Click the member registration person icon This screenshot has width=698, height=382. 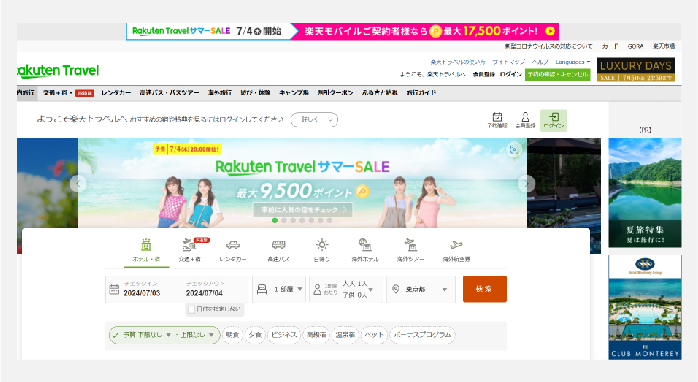(525, 117)
